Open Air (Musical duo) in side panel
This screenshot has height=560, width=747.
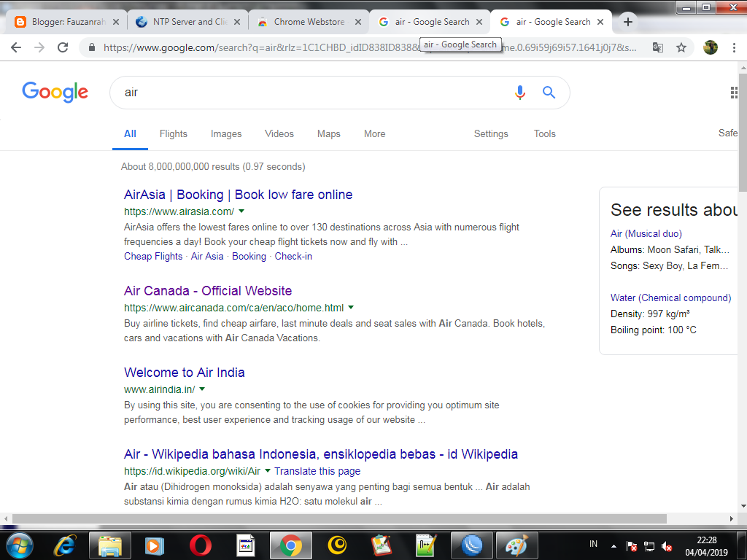point(646,233)
